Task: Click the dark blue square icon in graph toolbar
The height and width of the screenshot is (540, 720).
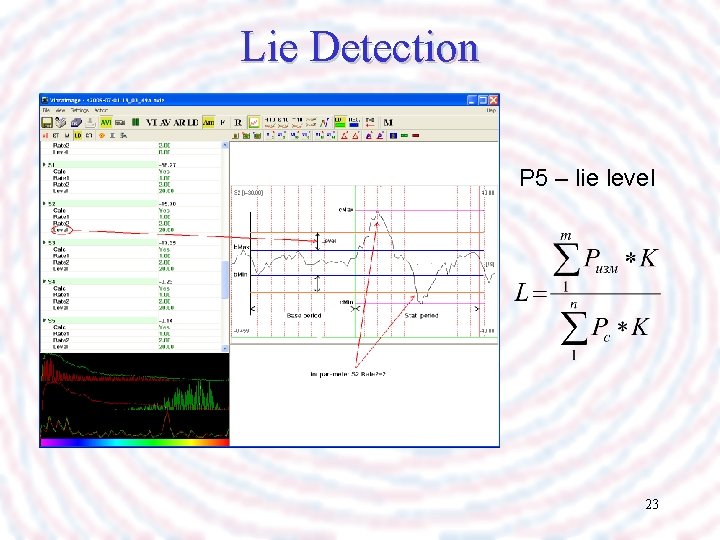Action: tap(393, 135)
